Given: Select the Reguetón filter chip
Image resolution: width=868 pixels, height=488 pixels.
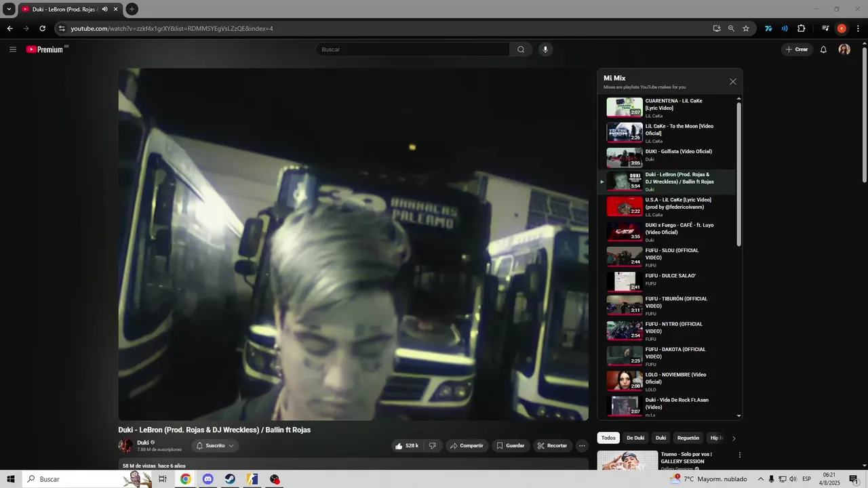Looking at the screenshot, I should [x=688, y=438].
